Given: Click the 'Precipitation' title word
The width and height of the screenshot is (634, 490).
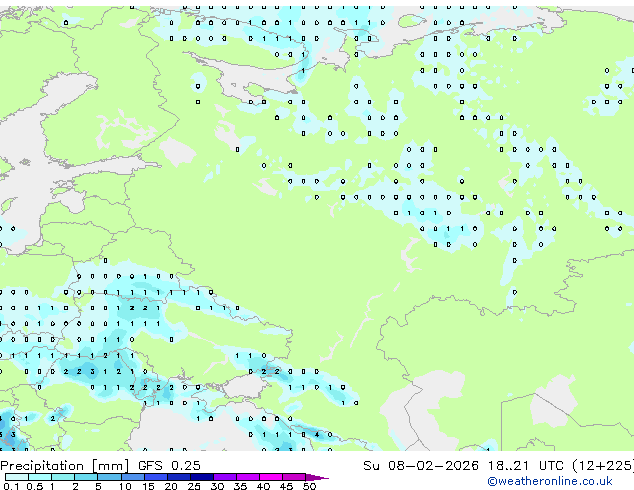Looking at the screenshot, I should 42,466.
